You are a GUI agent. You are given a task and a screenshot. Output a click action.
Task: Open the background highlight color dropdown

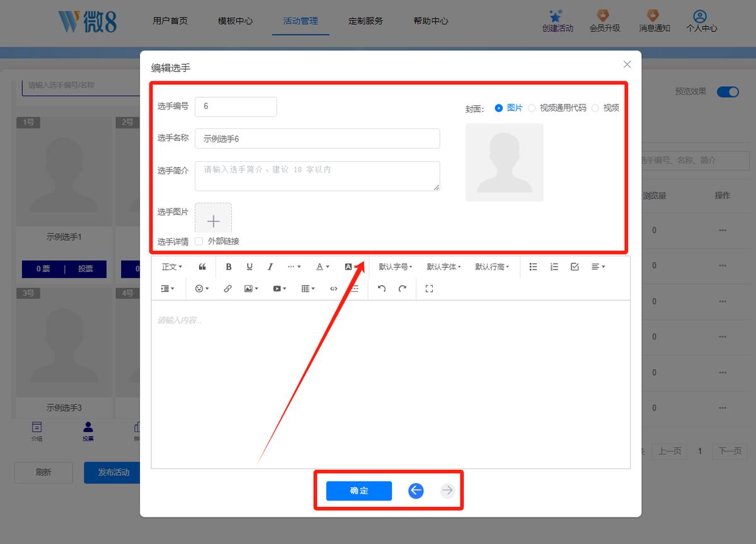coord(351,267)
